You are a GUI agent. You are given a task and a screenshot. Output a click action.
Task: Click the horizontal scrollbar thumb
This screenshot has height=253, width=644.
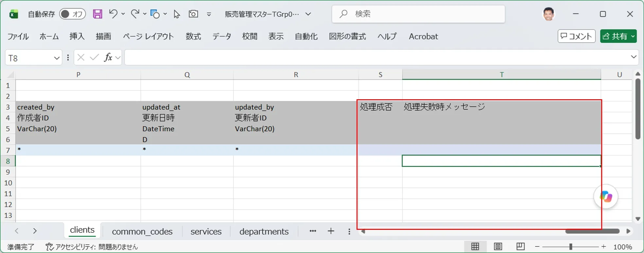coord(592,231)
